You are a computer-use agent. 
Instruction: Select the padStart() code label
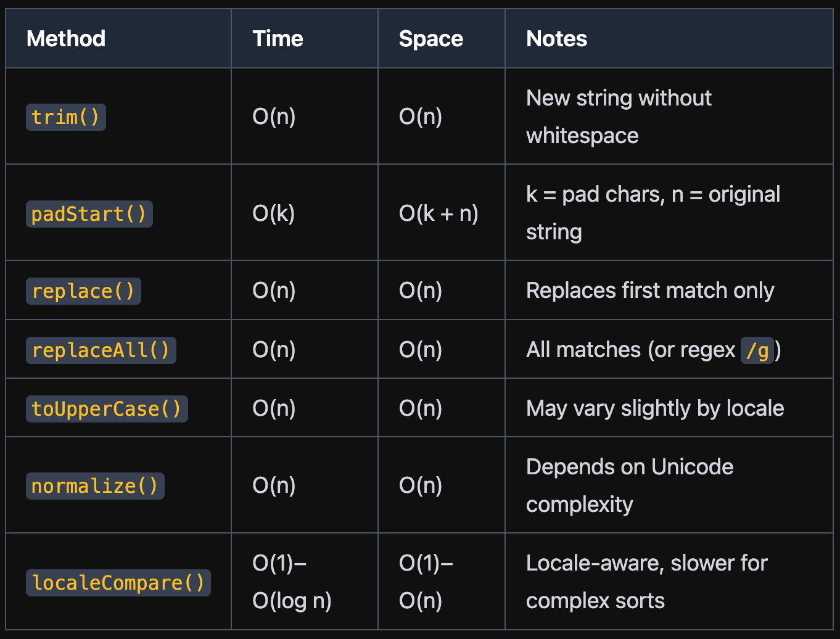coord(89,214)
